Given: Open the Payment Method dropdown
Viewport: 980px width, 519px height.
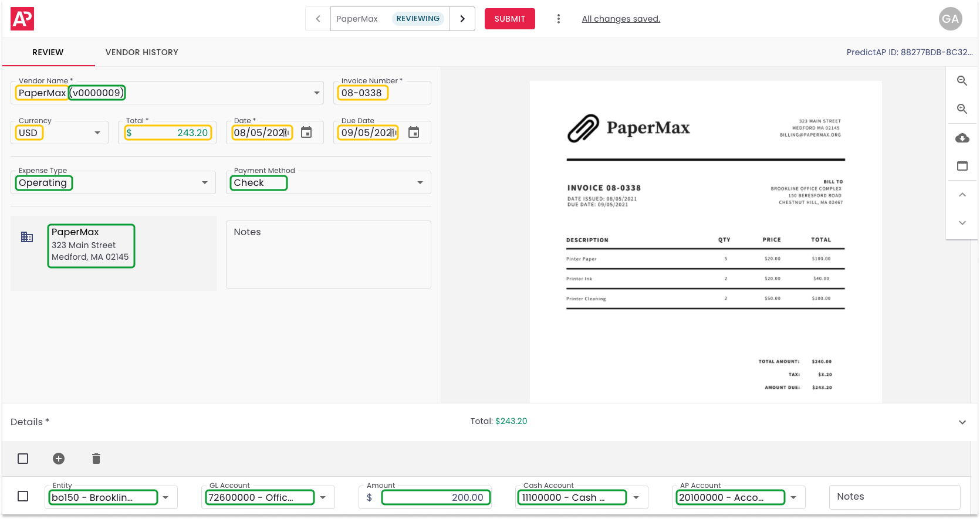Looking at the screenshot, I should [420, 183].
